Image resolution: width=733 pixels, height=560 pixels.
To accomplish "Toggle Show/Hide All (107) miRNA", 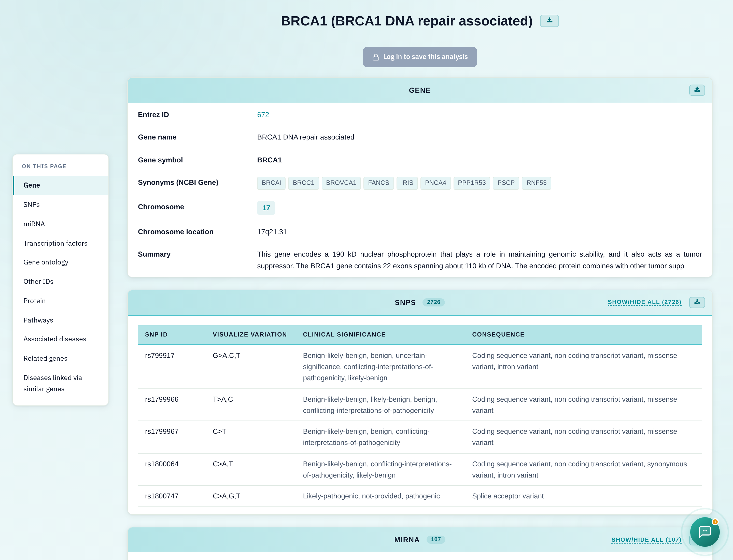I will click(x=646, y=540).
